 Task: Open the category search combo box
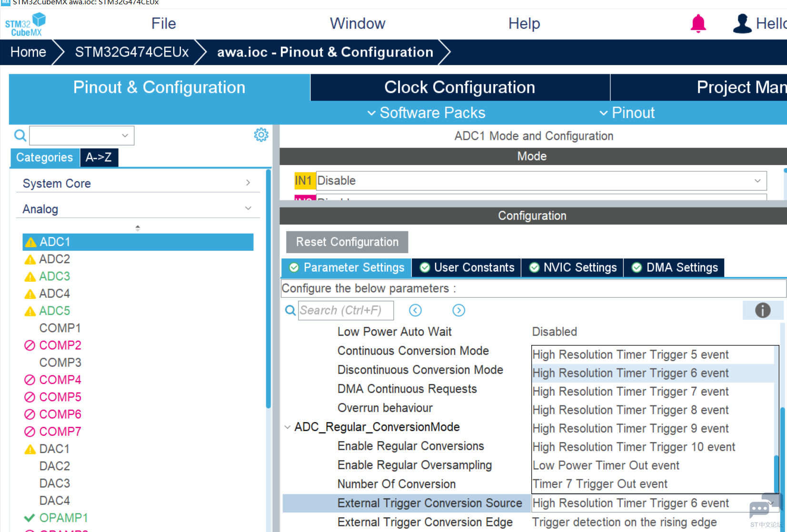[x=82, y=136]
